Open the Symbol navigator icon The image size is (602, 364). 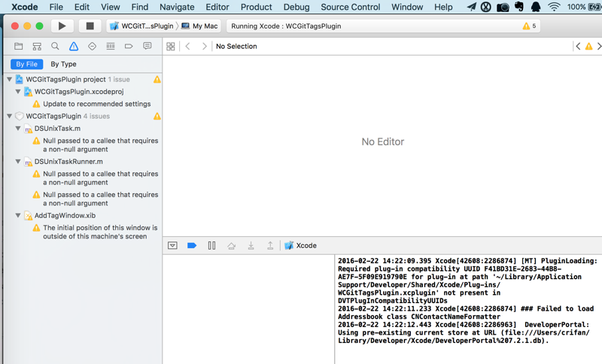37,47
